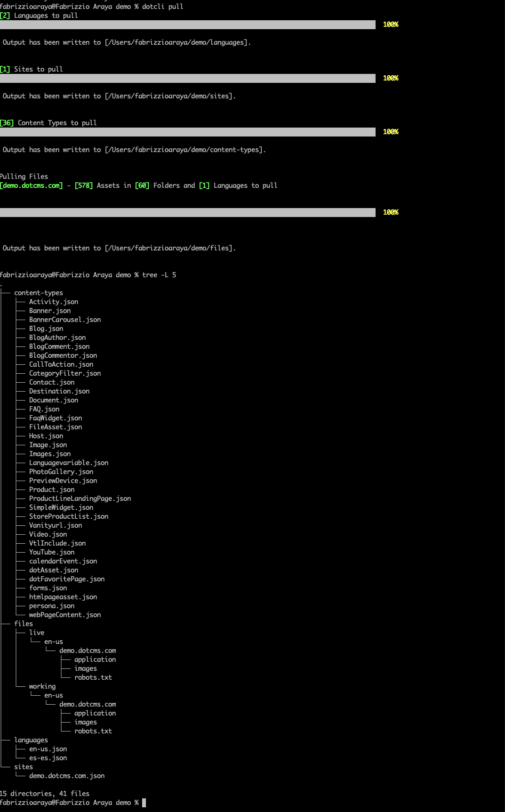Click the 'tree -L 5' command text
This screenshot has width=505, height=812.
pyautogui.click(x=159, y=275)
